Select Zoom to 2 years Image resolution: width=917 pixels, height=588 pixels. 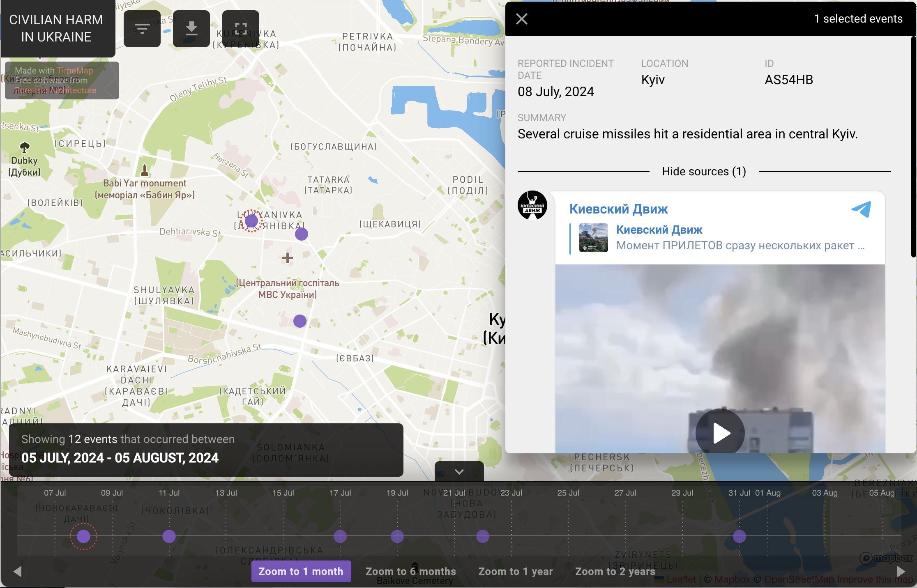tap(615, 571)
